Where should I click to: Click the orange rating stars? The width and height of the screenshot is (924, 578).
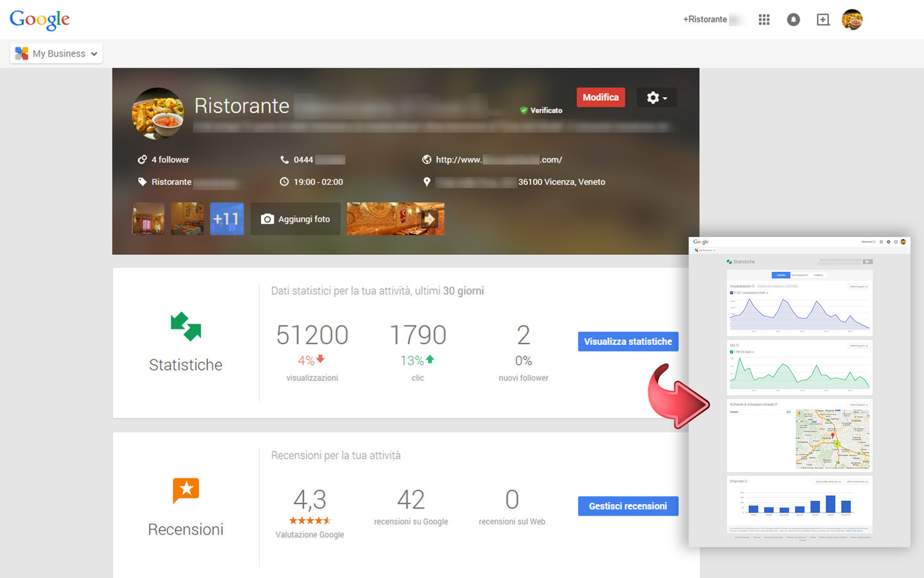point(310,521)
